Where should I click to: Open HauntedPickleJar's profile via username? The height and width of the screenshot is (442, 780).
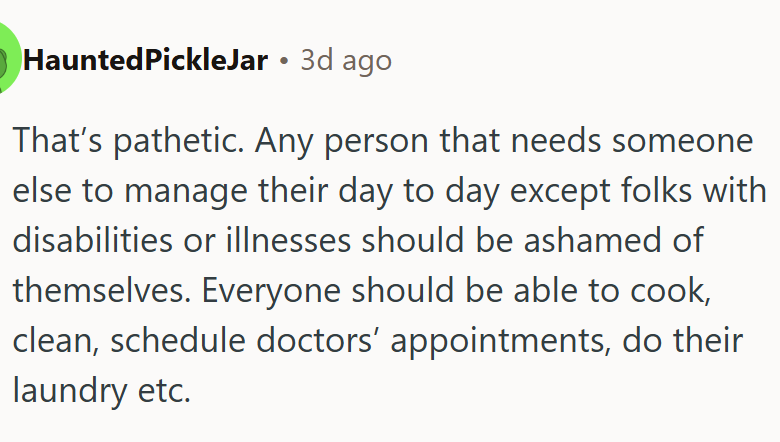(145, 61)
